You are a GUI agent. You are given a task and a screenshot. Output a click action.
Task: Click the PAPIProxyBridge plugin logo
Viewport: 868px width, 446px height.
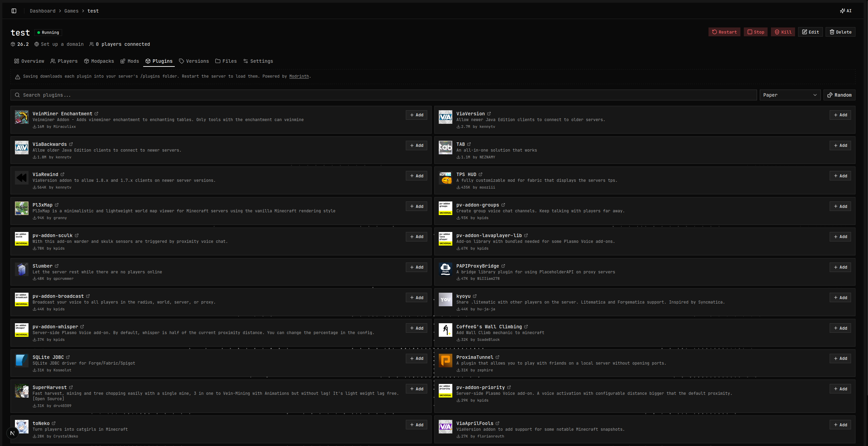coord(446,269)
